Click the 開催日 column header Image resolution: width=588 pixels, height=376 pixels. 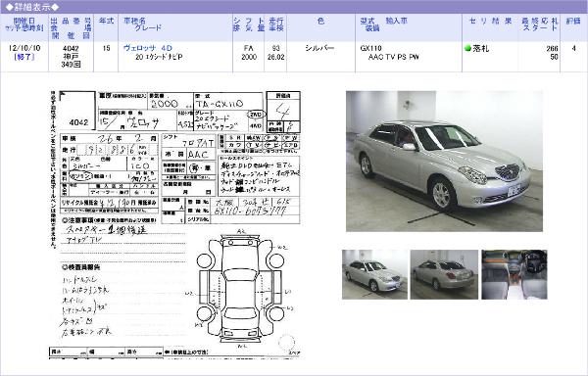click(x=24, y=24)
